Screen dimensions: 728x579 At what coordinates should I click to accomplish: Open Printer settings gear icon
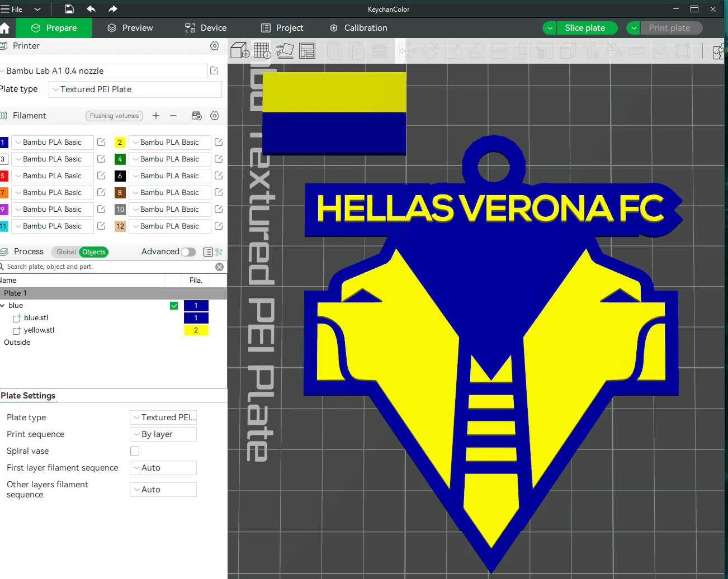click(x=215, y=46)
